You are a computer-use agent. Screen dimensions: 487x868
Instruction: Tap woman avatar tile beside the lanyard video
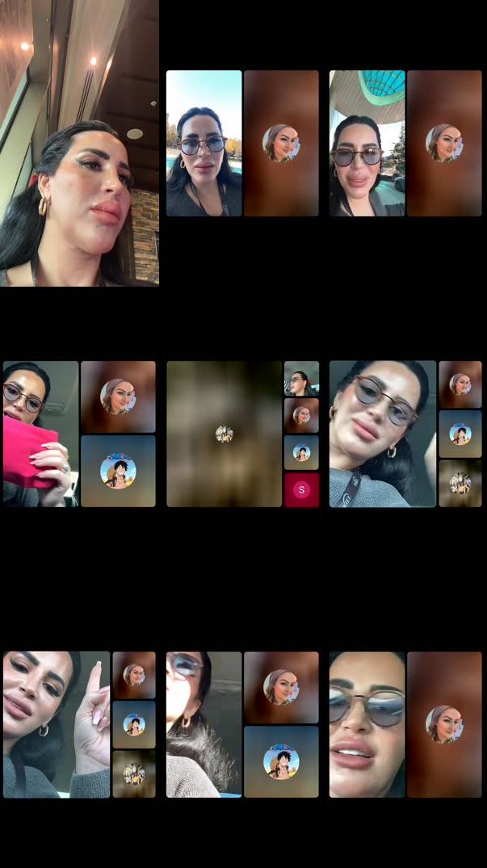460,384
